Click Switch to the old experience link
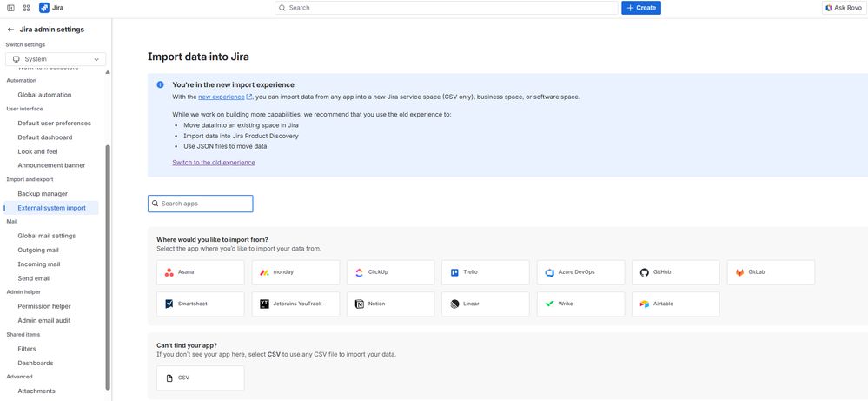Image resolution: width=868 pixels, height=401 pixels. click(x=214, y=163)
